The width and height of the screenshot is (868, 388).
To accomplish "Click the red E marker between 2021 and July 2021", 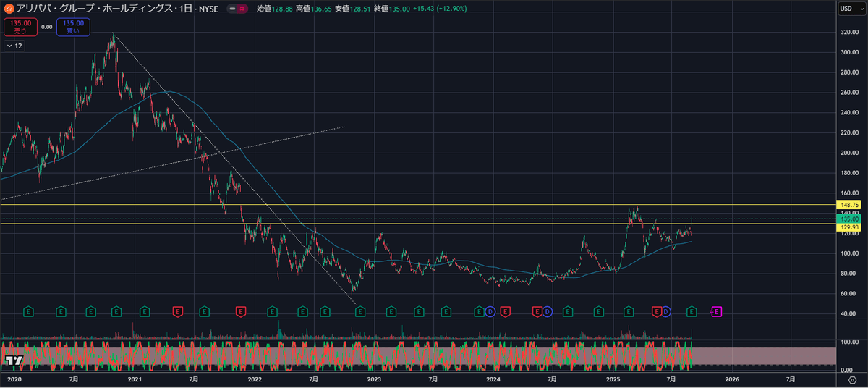I will (x=178, y=312).
